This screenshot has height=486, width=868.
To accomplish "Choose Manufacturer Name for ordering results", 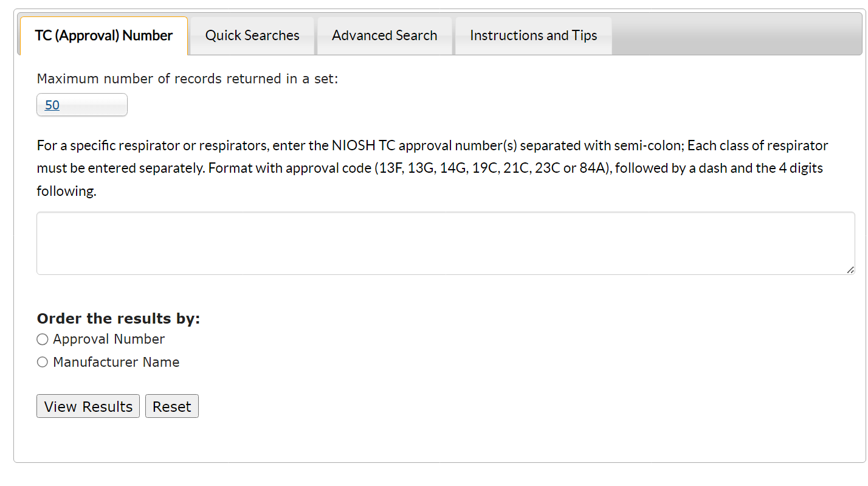I will (42, 361).
